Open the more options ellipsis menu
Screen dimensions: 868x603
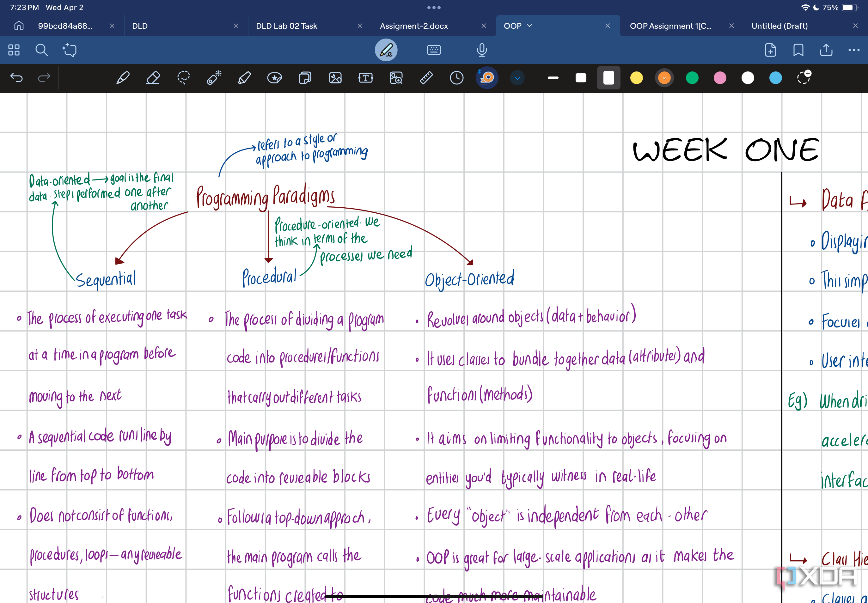(854, 50)
